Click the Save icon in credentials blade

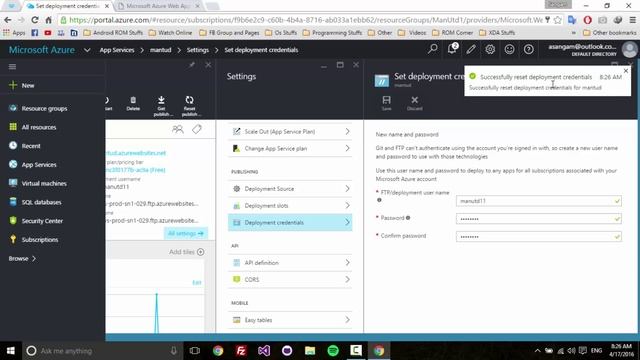click(x=387, y=103)
